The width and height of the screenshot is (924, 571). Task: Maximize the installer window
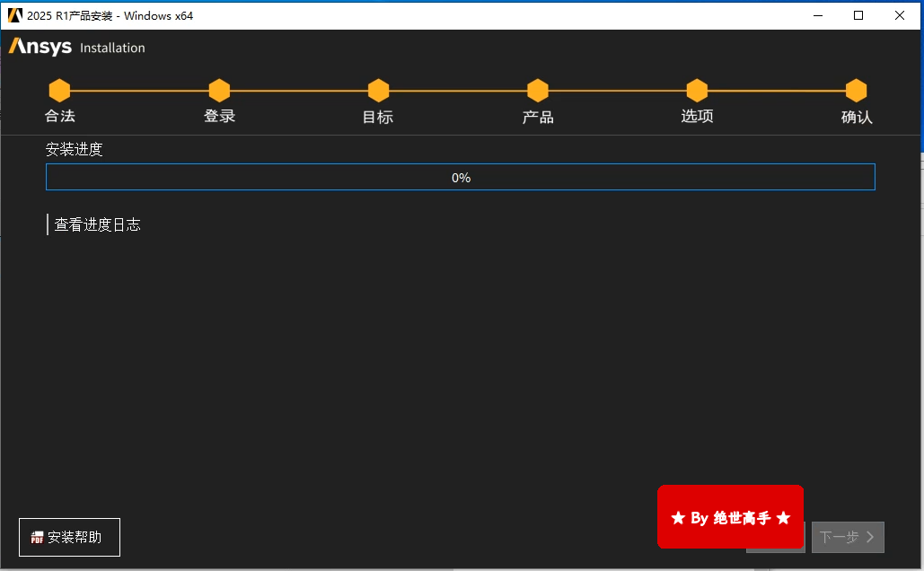[x=858, y=15]
